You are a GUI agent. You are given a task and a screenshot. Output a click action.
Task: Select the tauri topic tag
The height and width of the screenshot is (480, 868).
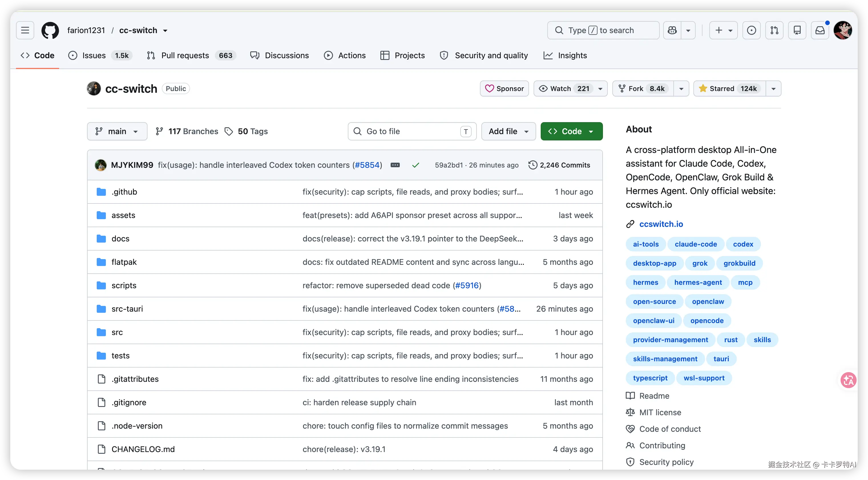[x=721, y=359]
